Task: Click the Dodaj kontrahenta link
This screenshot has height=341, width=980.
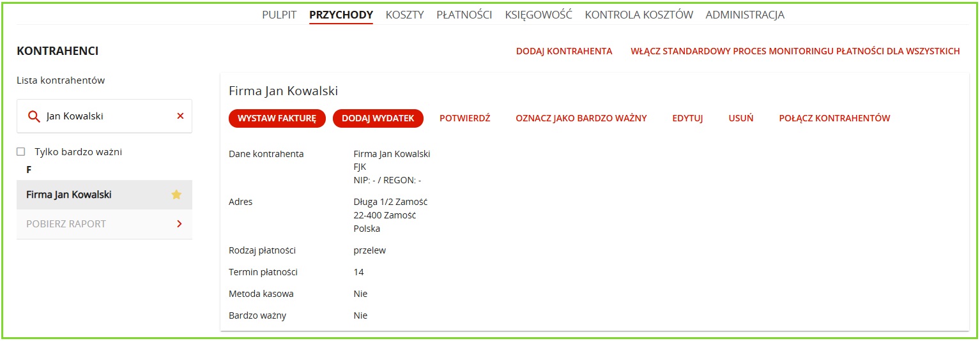Action: (x=564, y=51)
